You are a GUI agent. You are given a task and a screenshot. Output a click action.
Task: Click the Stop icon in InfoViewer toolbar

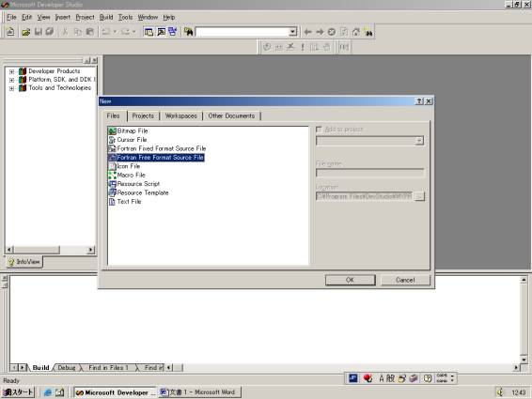pyautogui.click(x=332, y=32)
